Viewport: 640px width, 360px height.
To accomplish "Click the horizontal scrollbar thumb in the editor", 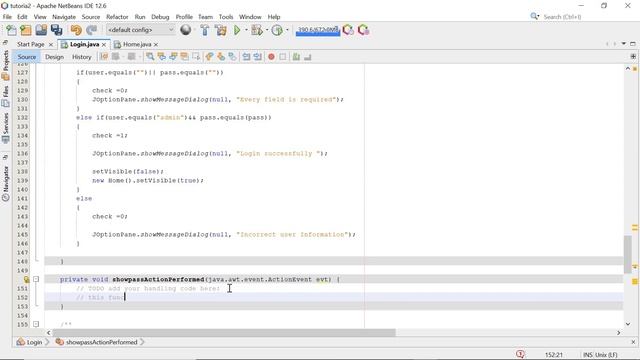I will [224, 333].
